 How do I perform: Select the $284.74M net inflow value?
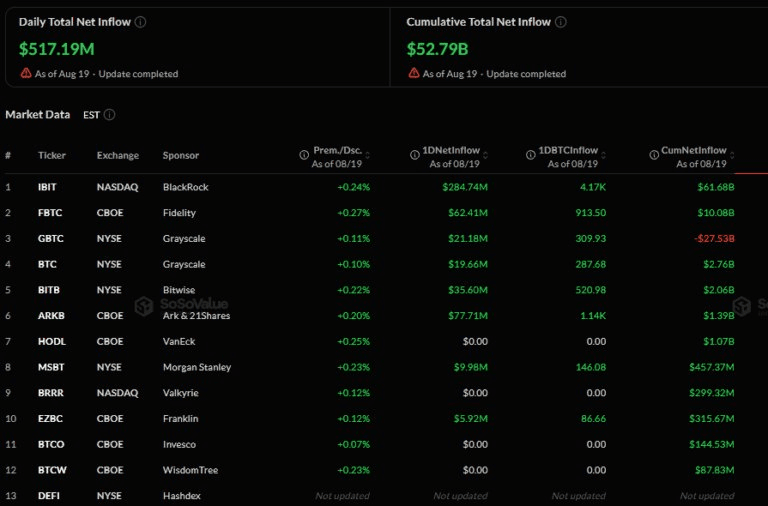click(x=465, y=187)
